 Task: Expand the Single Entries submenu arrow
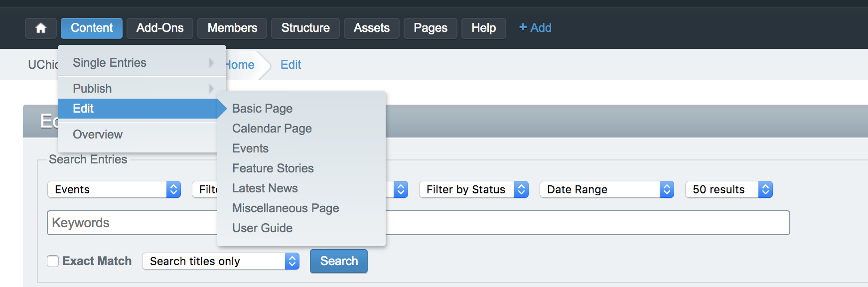click(211, 63)
